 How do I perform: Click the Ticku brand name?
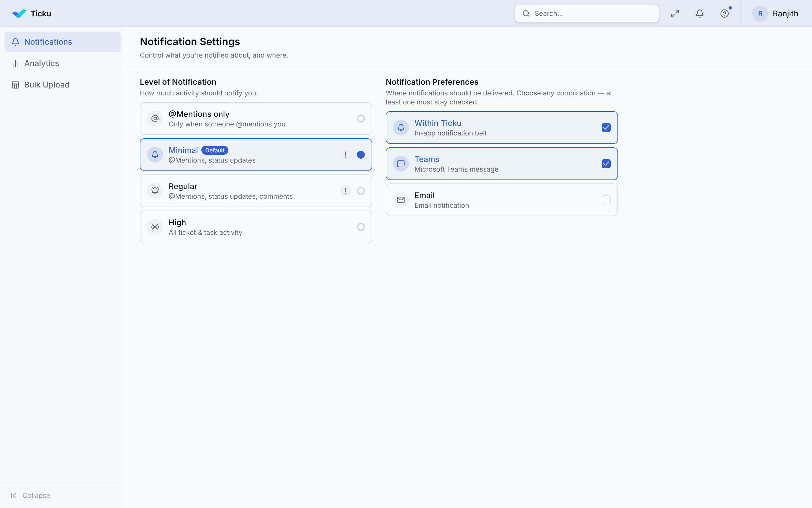tap(41, 14)
